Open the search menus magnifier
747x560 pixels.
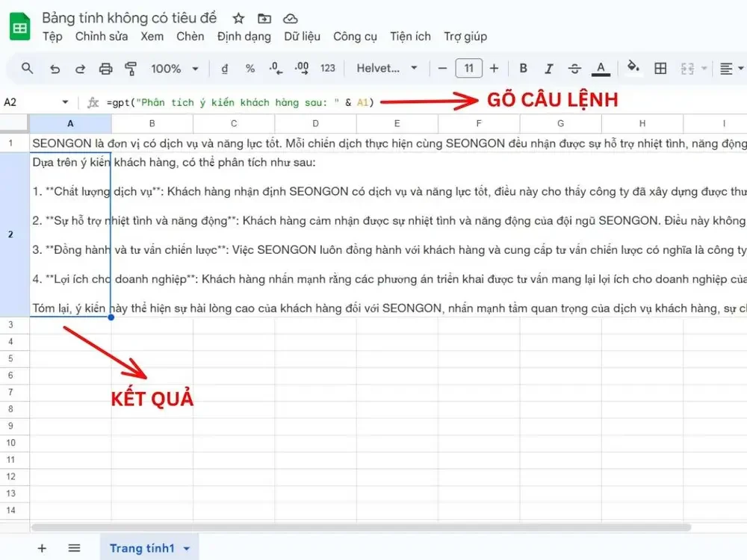coord(27,69)
